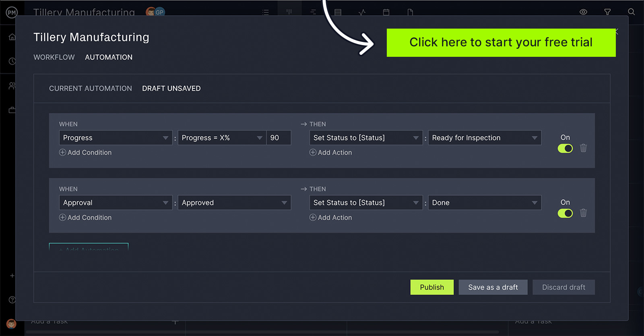Click the GP member avatar in header
Viewport: 644px width, 336px height.
[x=160, y=12]
